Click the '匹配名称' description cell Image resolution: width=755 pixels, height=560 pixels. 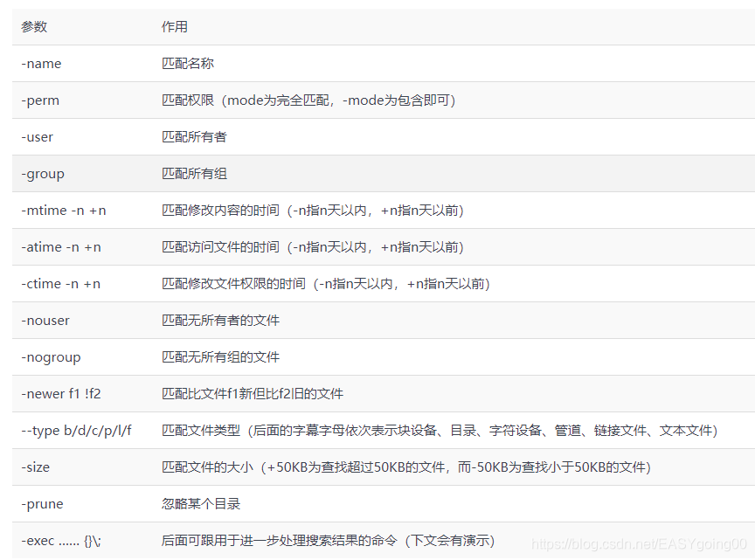click(188, 64)
